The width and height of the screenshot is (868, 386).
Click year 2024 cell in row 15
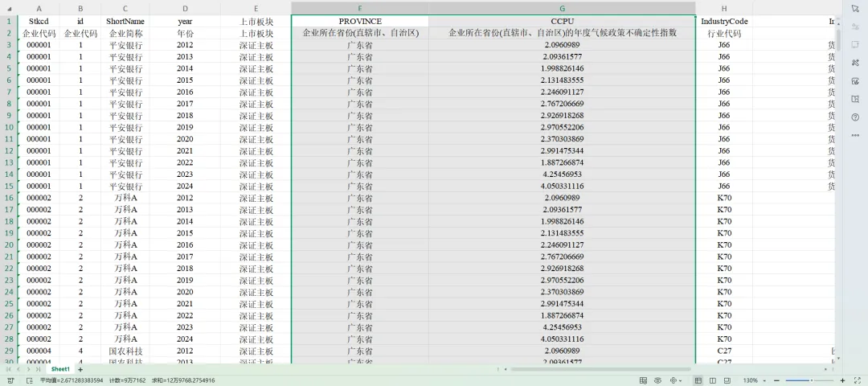[x=185, y=186]
